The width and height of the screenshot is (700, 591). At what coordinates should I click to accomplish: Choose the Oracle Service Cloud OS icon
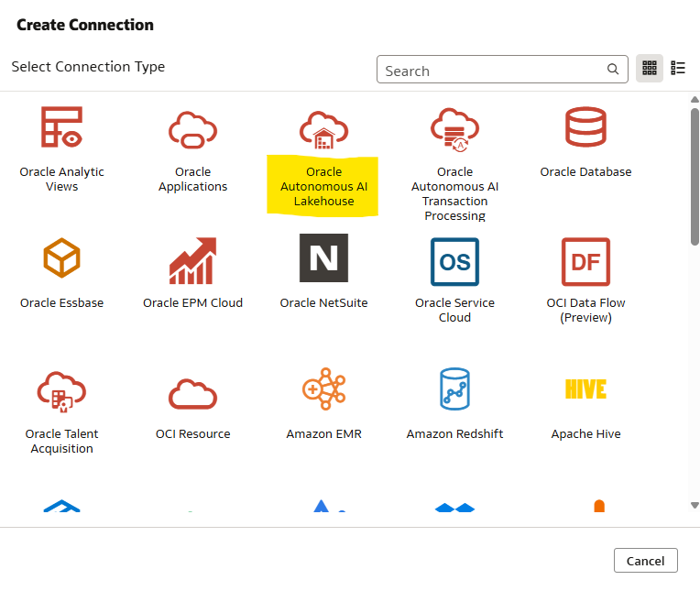point(454,261)
